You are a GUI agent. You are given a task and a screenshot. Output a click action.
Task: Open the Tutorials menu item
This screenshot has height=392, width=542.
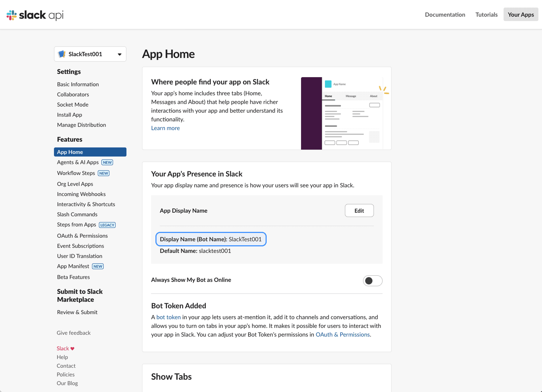tap(487, 14)
